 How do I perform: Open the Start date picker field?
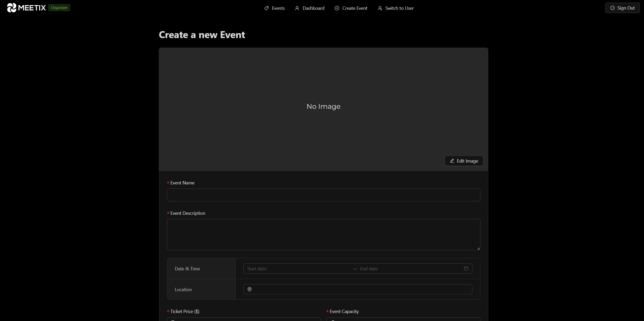click(296, 269)
